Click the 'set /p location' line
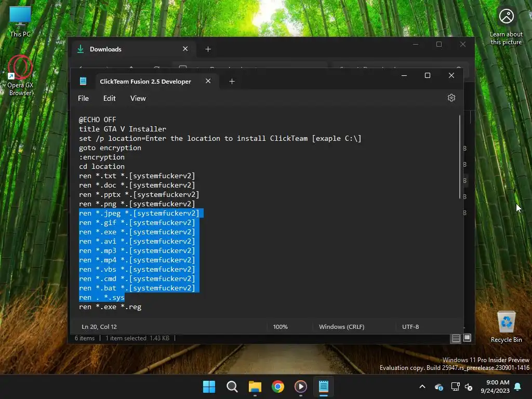532x399 pixels. click(x=220, y=138)
